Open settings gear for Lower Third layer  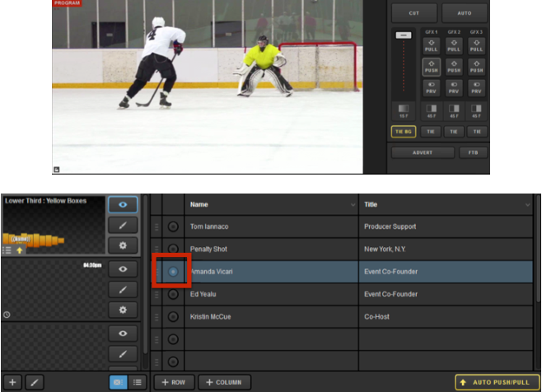tap(124, 245)
